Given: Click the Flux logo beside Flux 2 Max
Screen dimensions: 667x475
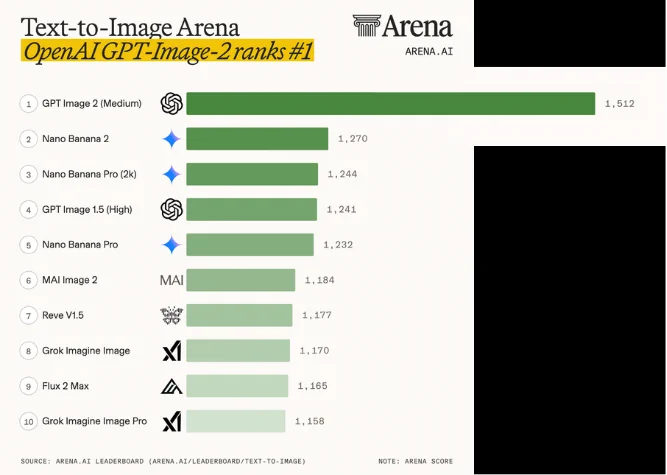Looking at the screenshot, I should pos(171,386).
